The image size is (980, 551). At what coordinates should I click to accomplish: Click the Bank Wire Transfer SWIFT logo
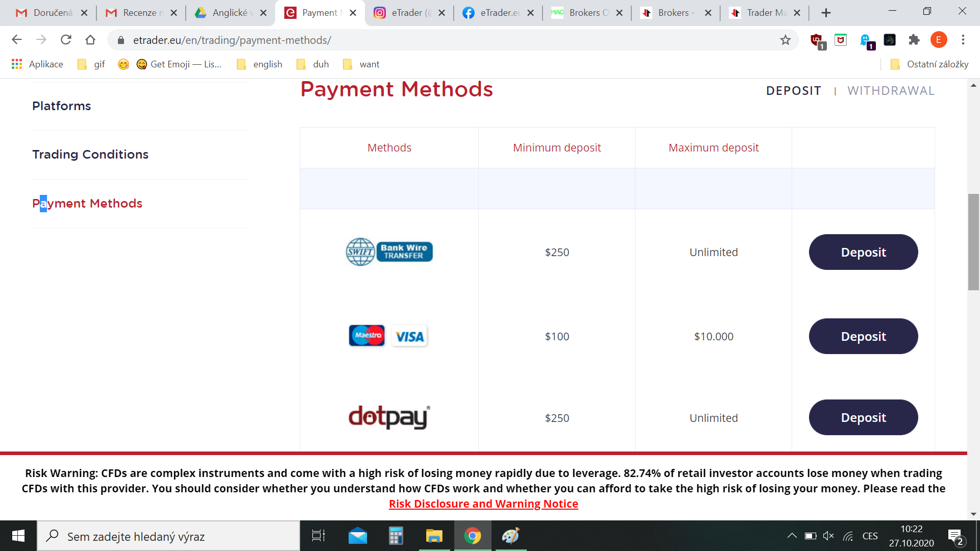pyautogui.click(x=389, y=252)
